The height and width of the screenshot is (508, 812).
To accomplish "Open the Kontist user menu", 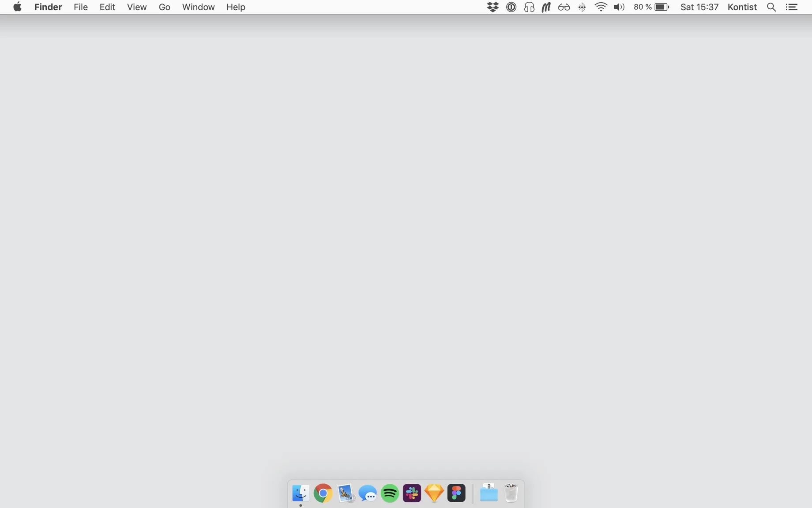I will tap(742, 7).
